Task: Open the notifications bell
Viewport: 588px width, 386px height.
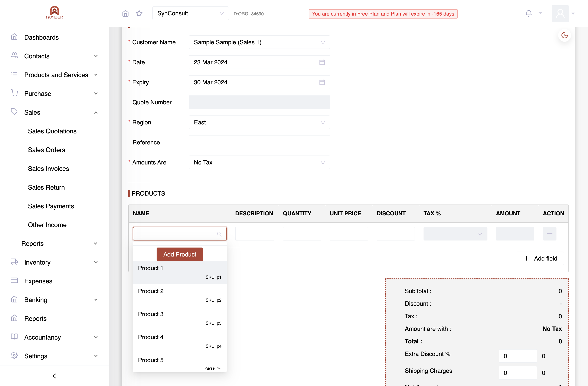Action: tap(529, 13)
